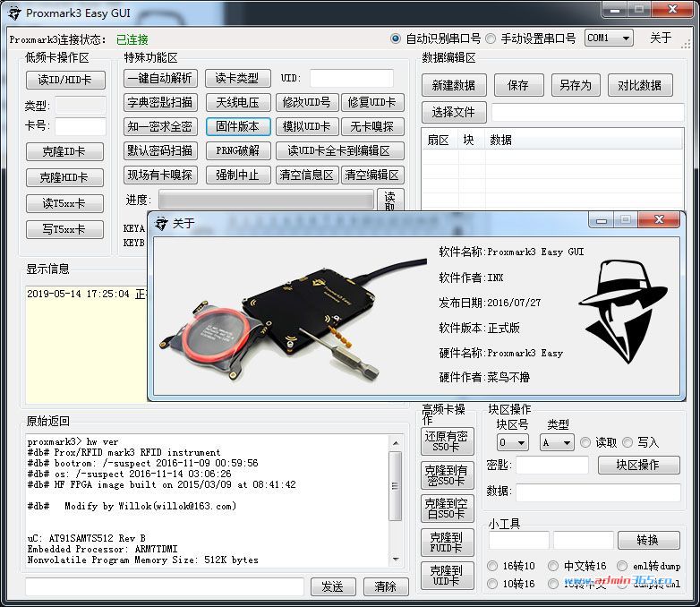Choose the 读取 block operation radio
This screenshot has height=607, width=700.
(x=585, y=442)
